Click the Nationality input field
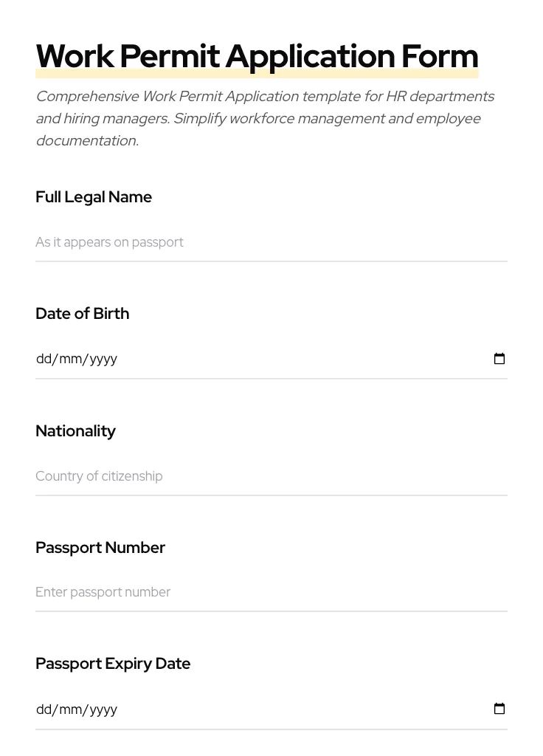This screenshot has width=543, height=756. (221, 476)
